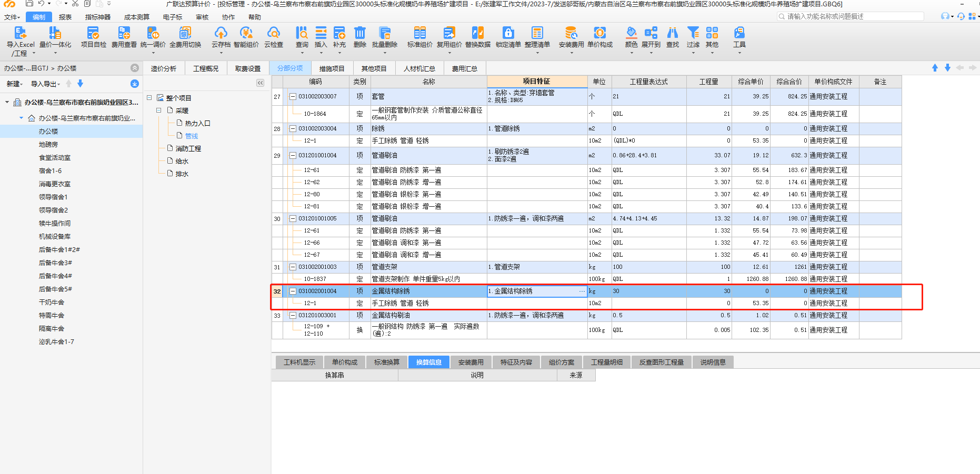This screenshot has height=474, width=980.
Task: Click the 查询 query icon
Action: [302, 33]
